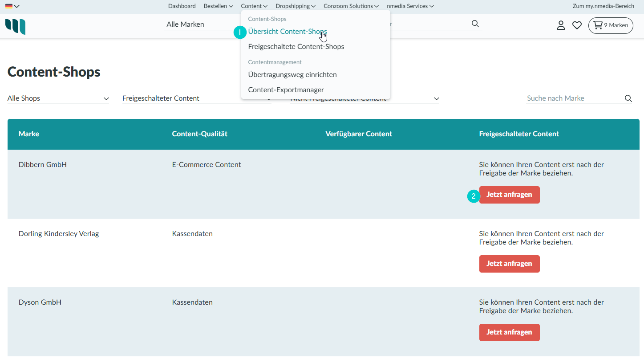Open the Nicht Freigeschalteter Content dropdown

click(365, 99)
